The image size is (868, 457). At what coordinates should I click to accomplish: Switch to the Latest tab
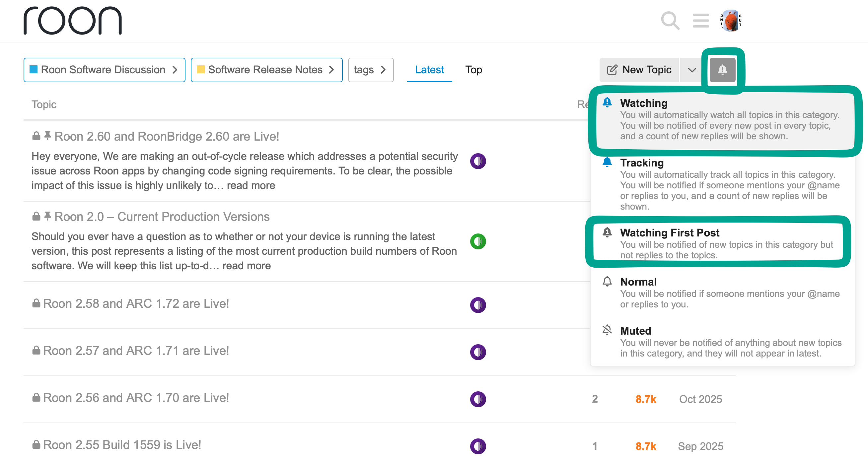click(429, 70)
